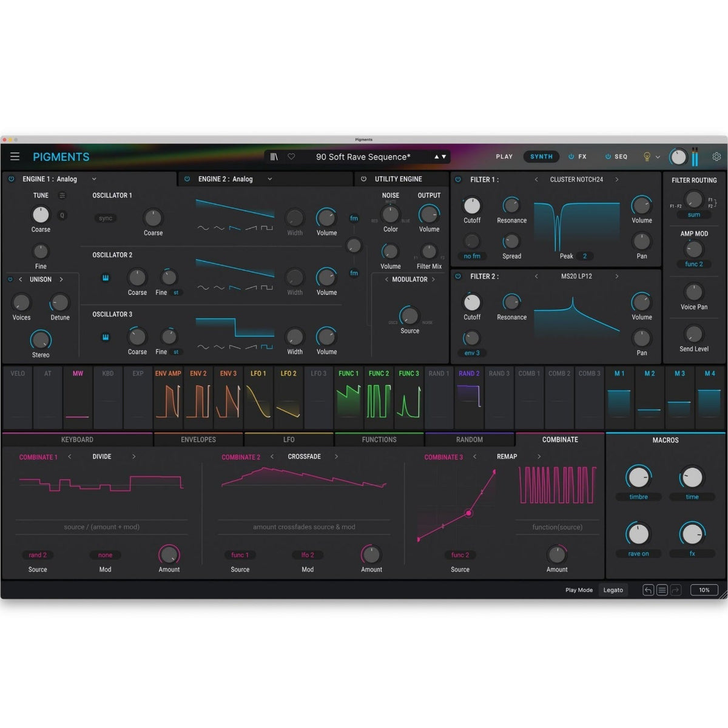The image size is (728, 728).
Task: Select the ENV AMP modulation source slot
Action: click(168, 397)
